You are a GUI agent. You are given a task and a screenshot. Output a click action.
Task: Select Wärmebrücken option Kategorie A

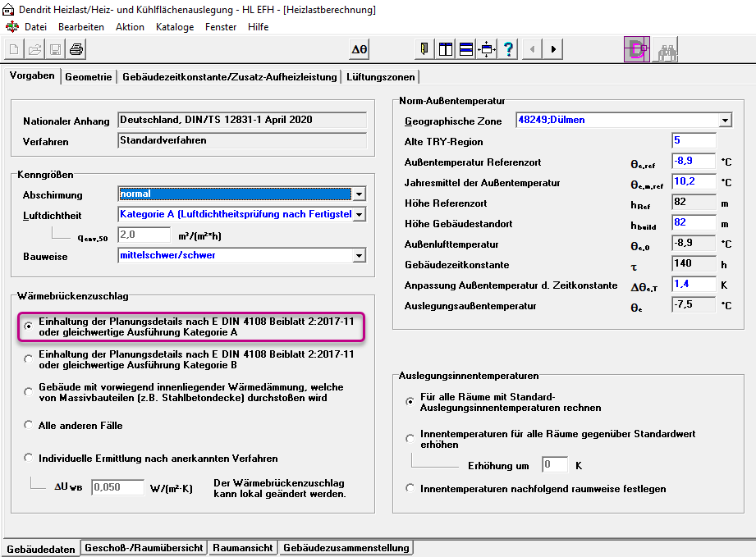29,326
